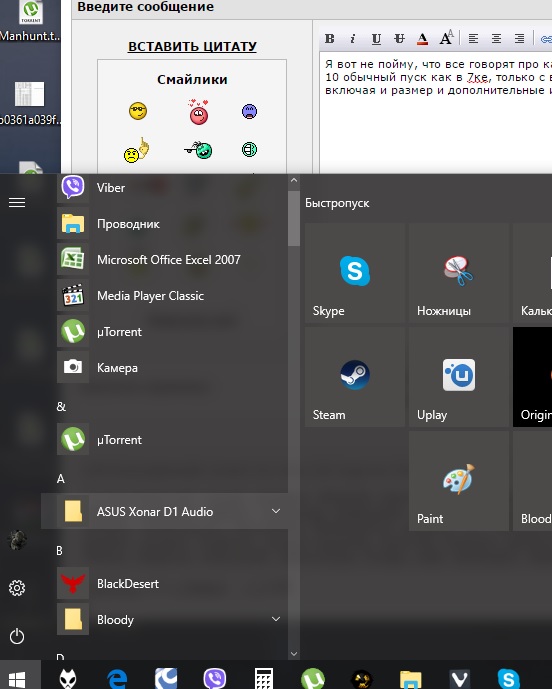552x689 pixels.
Task: Open the font size tool in editor
Action: (x=446, y=39)
